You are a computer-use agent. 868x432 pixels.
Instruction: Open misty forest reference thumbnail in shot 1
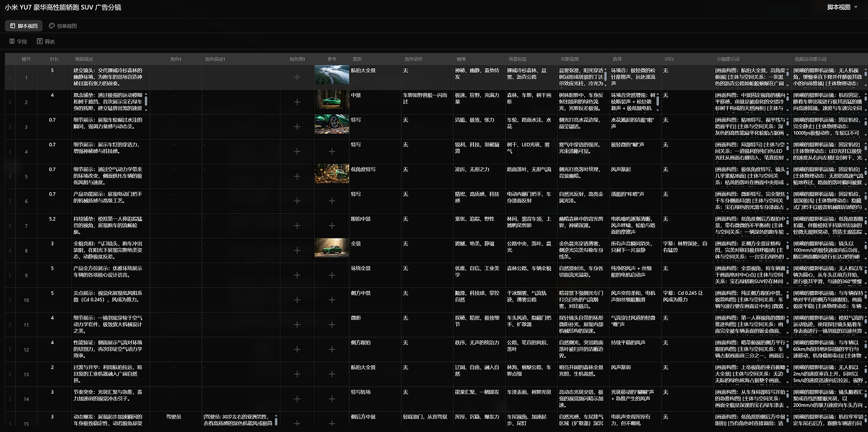(332, 75)
